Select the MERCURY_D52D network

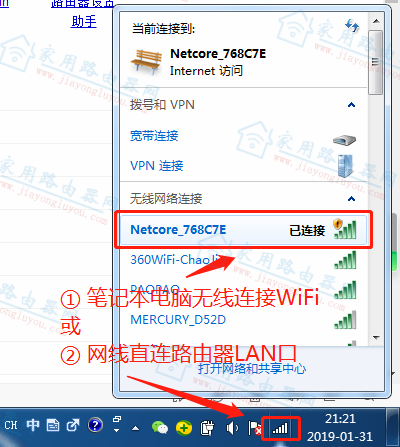243,320
